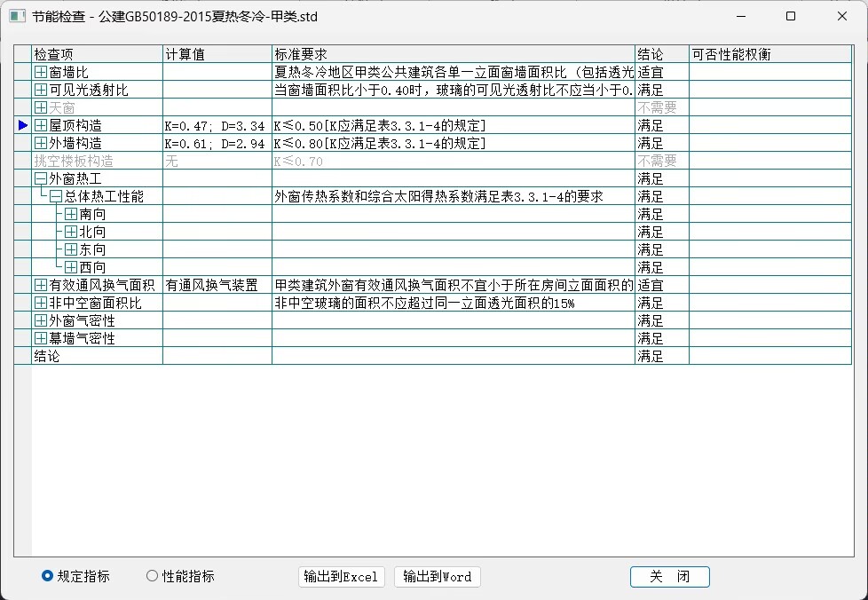
Task: Expand the 西向 tree item
Action: [x=71, y=267]
